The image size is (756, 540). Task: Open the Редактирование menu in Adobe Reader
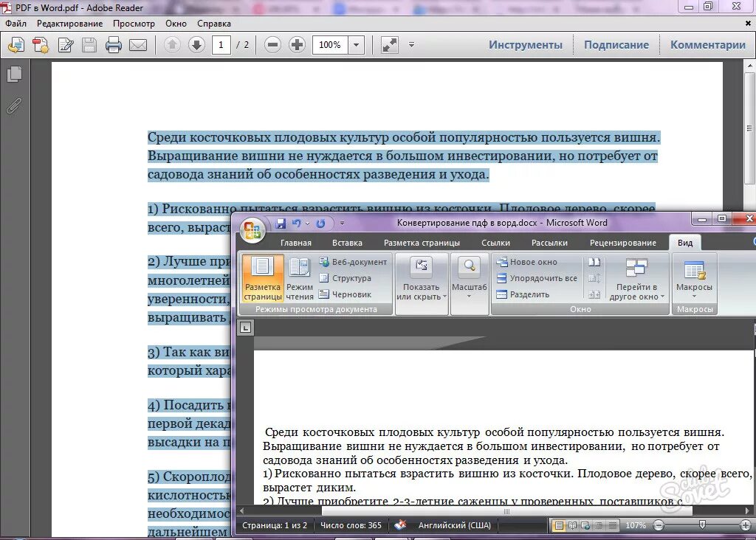(70, 24)
